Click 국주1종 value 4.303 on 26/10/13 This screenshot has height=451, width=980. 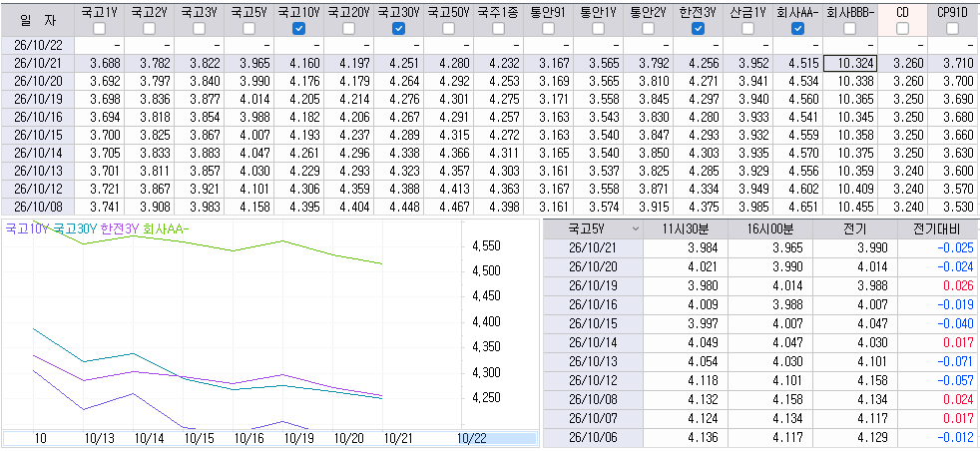498,171
